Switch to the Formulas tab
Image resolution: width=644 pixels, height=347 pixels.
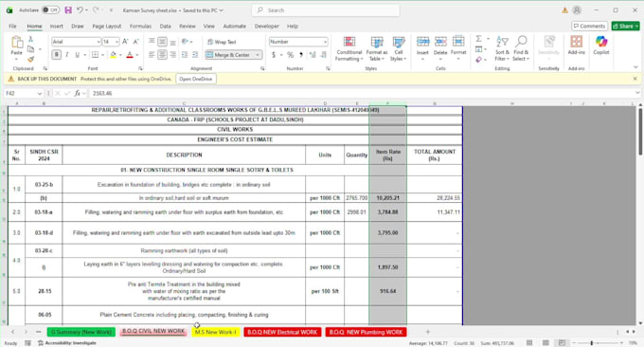140,26
